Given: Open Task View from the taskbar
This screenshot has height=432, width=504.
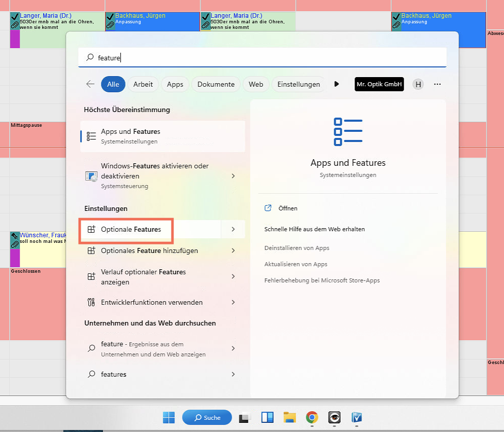Looking at the screenshot, I should click(245, 417).
